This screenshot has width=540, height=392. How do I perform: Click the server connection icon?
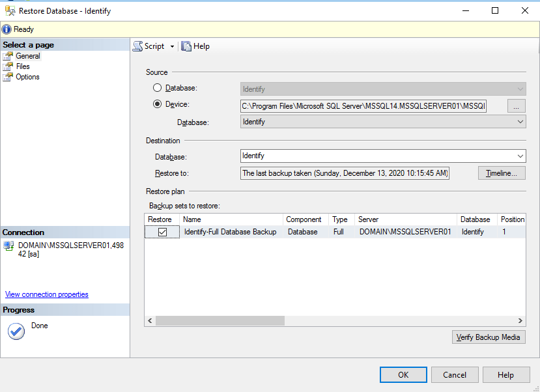point(8,245)
